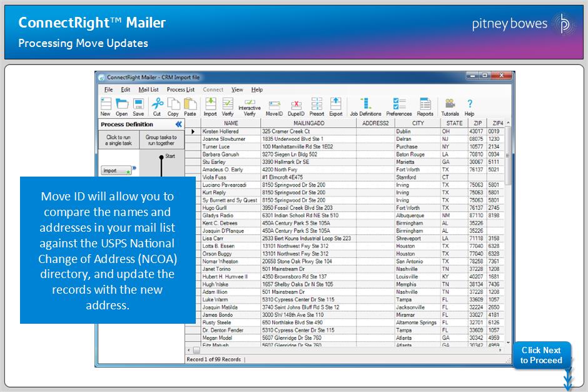Select the Kirsten Hollered name cell
Viewport: 588px width, 392px height.
tap(231, 132)
